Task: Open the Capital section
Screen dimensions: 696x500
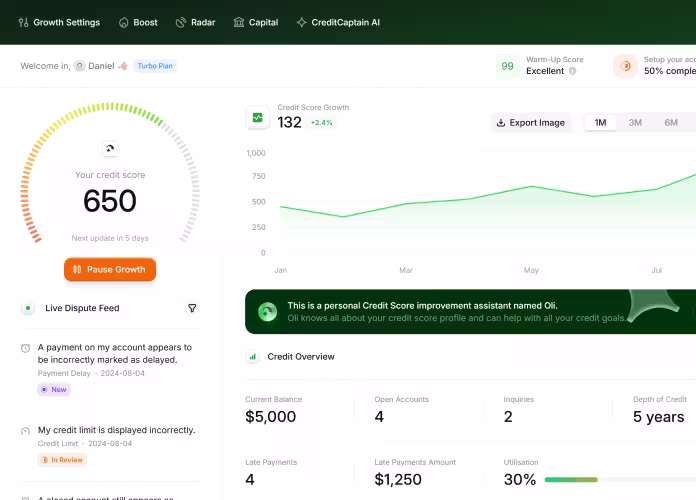Action: [255, 22]
